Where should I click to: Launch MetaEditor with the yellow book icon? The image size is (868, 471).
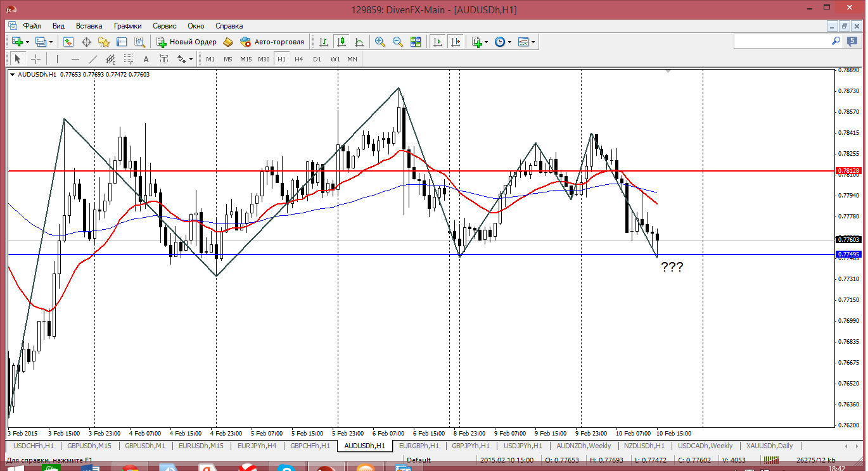pos(228,42)
